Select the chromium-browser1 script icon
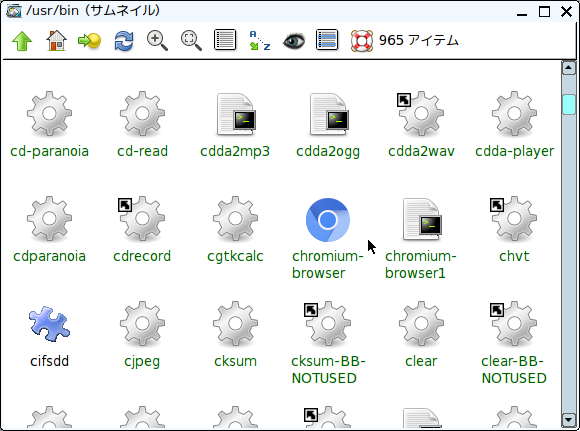Image resolution: width=580 pixels, height=431 pixels. click(x=422, y=219)
